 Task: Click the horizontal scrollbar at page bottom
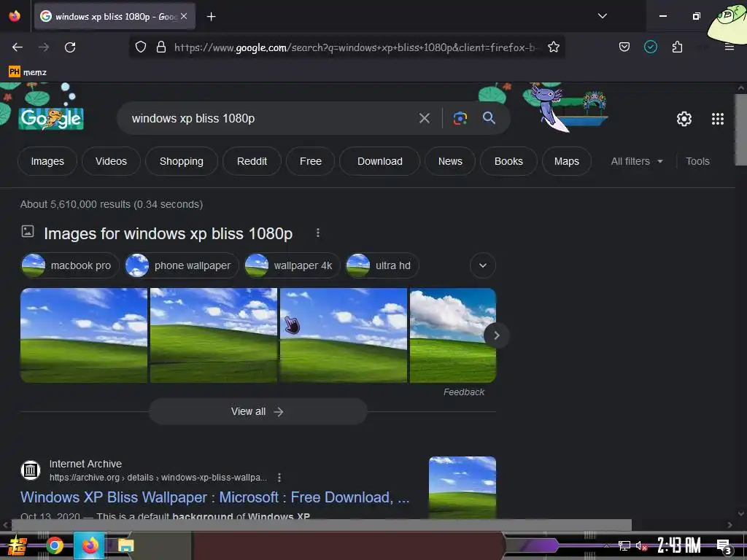(322, 525)
